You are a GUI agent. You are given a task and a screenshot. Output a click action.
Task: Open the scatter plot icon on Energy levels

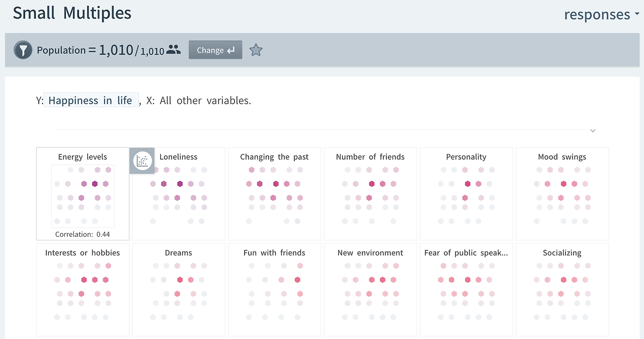[143, 161]
